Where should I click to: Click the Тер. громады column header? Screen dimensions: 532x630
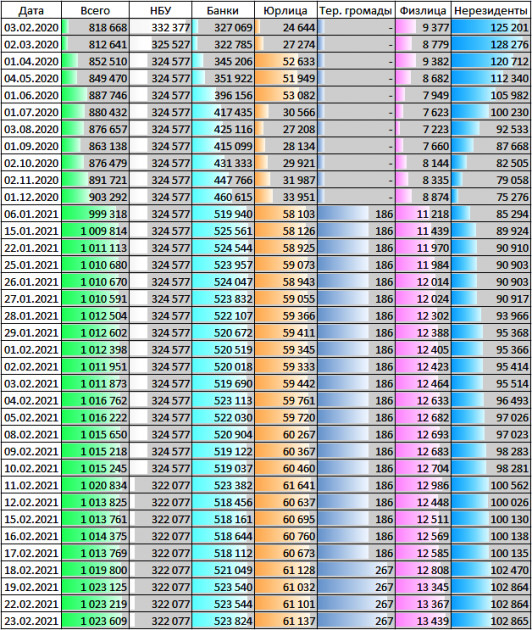click(x=356, y=10)
